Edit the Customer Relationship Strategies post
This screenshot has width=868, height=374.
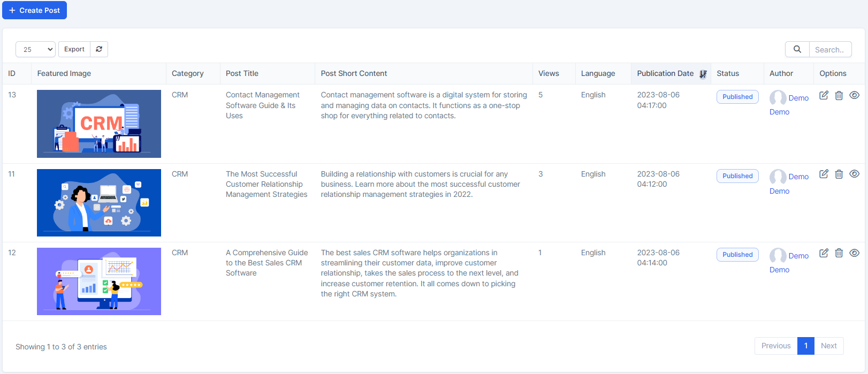(824, 174)
